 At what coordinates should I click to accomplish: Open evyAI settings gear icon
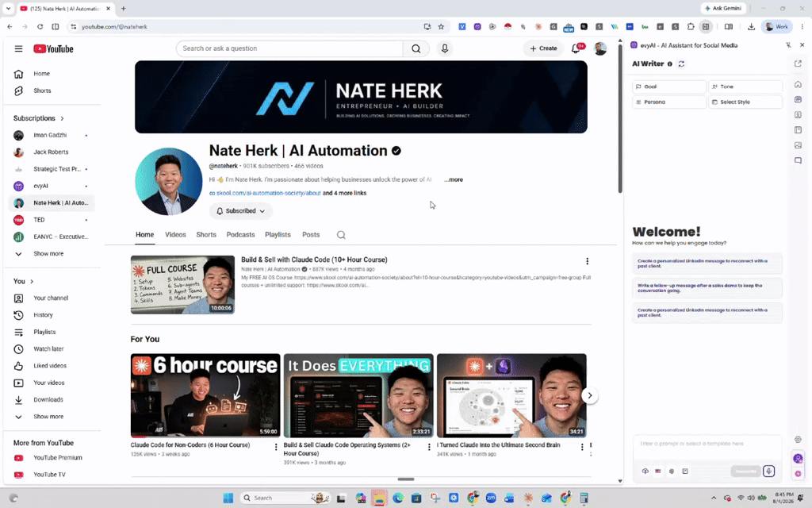pyautogui.click(x=798, y=440)
